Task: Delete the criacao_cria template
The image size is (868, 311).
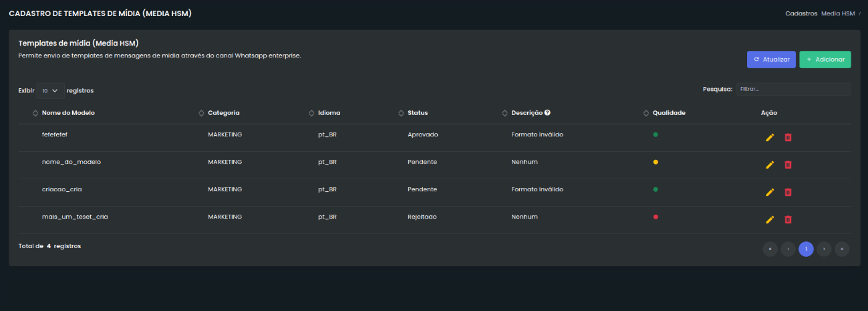Action: tap(788, 192)
